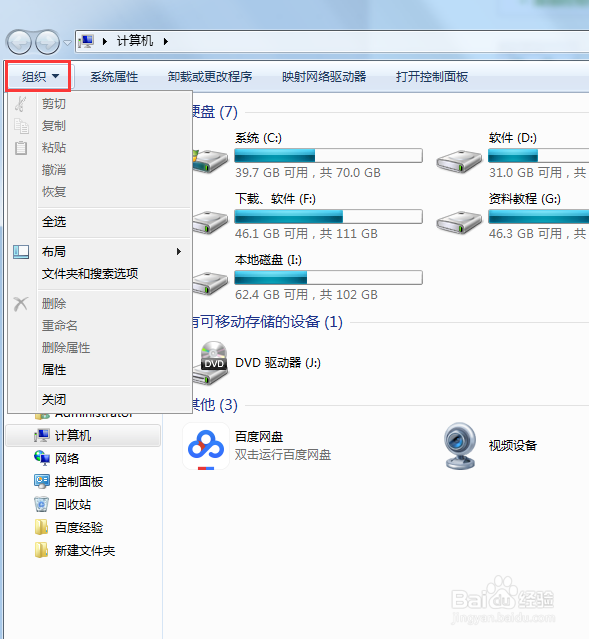Click the 资料教程 (G:) drive label
Screen dimensions: 589x639
coord(525,199)
